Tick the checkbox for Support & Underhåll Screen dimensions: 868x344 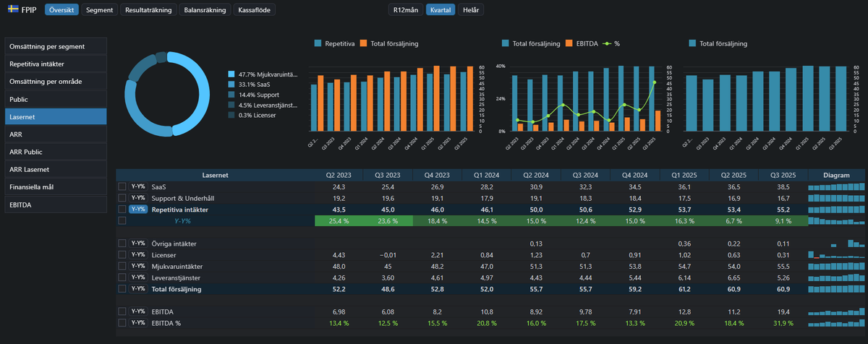click(x=122, y=198)
